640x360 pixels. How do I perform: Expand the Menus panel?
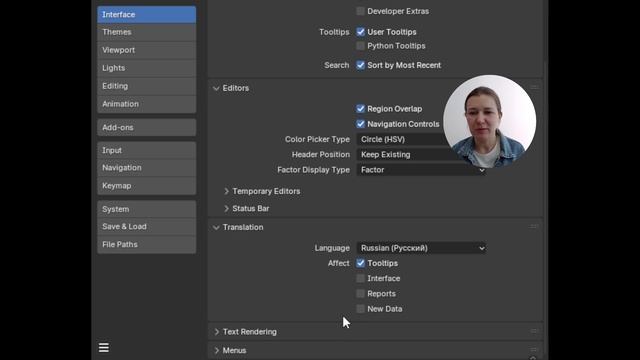[216, 350]
